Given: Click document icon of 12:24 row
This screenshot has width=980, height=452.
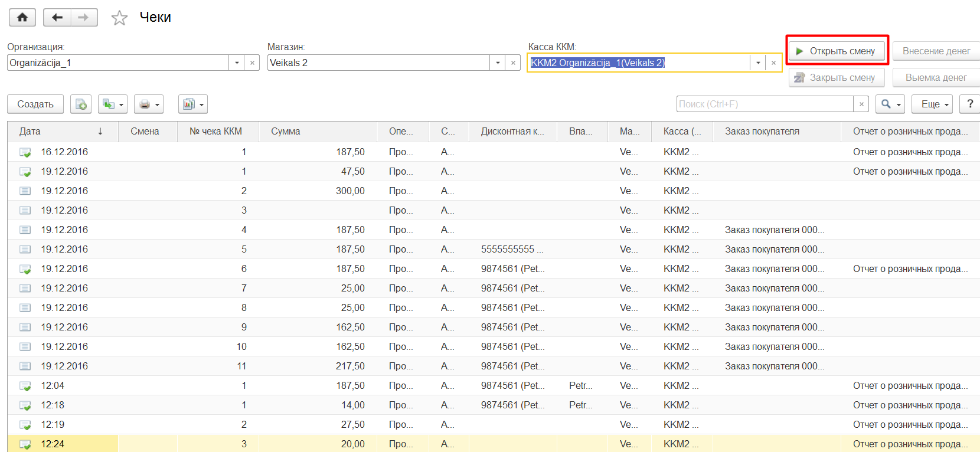Looking at the screenshot, I should pyautogui.click(x=25, y=444).
